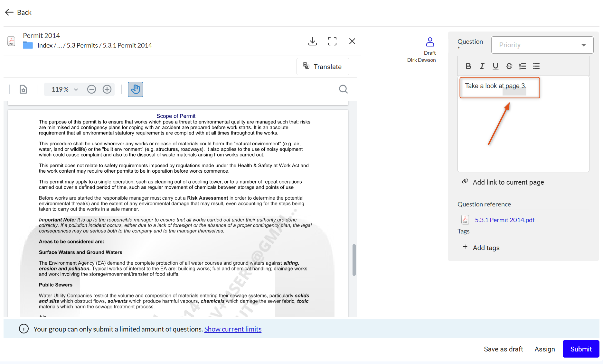Image resolution: width=603 pixels, height=364 pixels.
Task: Add link to current page
Action: 503,182
